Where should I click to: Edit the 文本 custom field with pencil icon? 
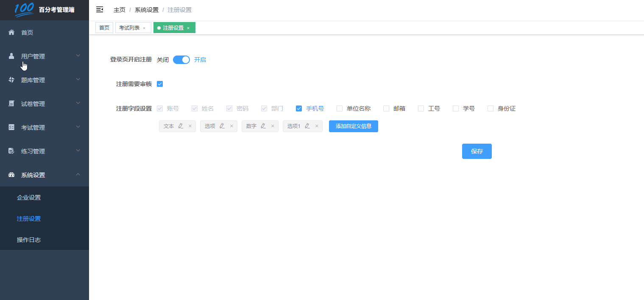(180, 126)
